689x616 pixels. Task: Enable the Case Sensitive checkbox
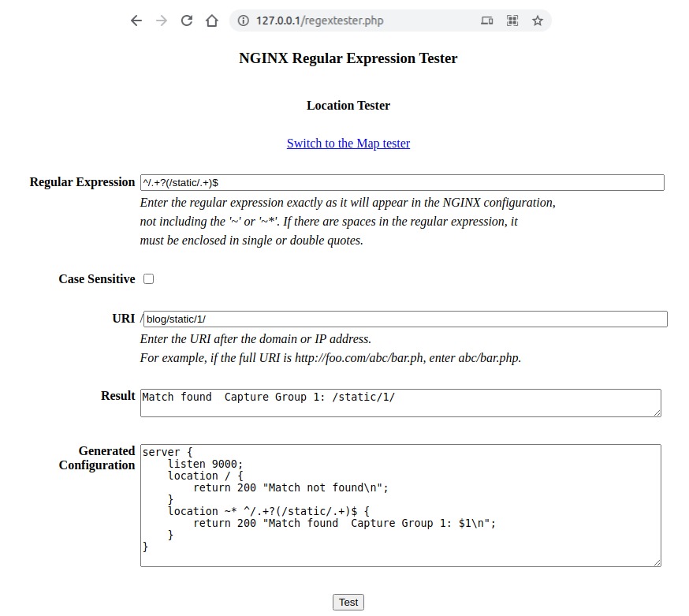[148, 278]
